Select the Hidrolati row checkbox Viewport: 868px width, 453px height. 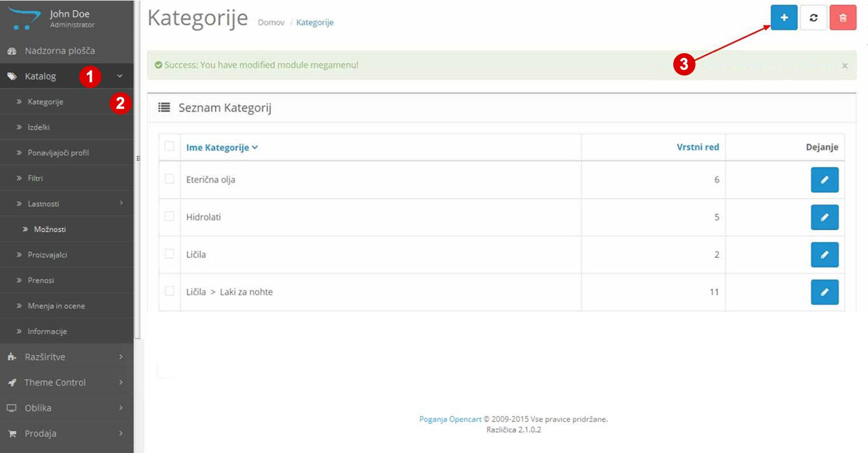169,216
